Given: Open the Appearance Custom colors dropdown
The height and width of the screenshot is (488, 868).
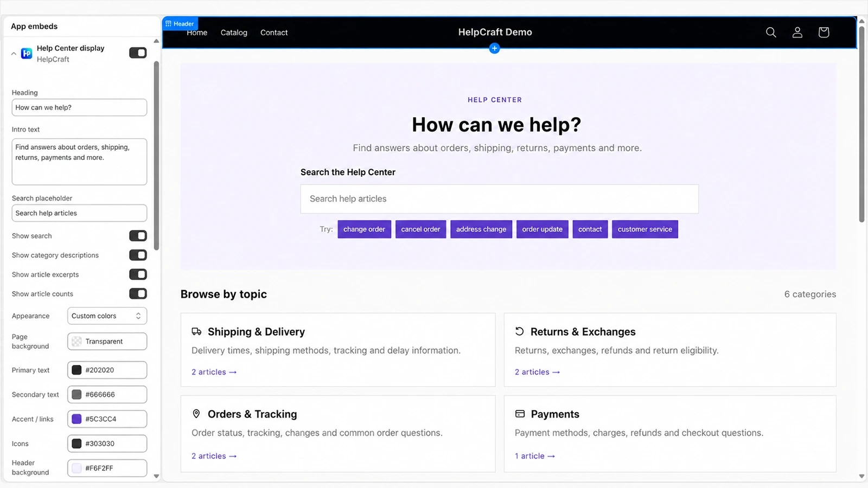Looking at the screenshot, I should pos(107,316).
